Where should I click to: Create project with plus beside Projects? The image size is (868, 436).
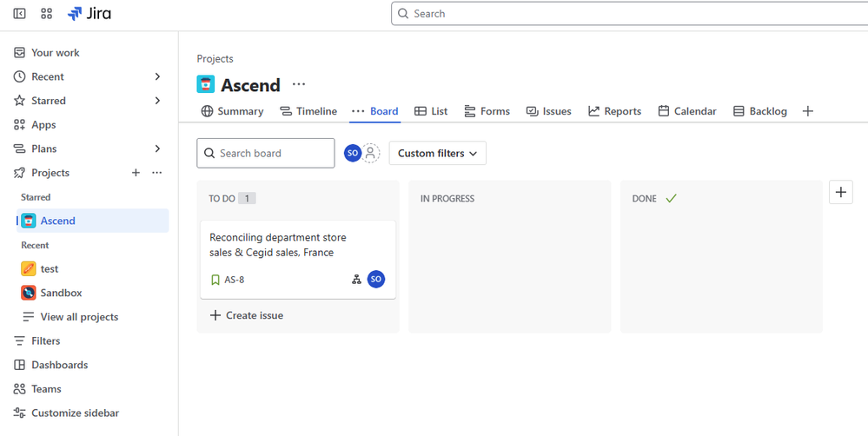click(136, 173)
